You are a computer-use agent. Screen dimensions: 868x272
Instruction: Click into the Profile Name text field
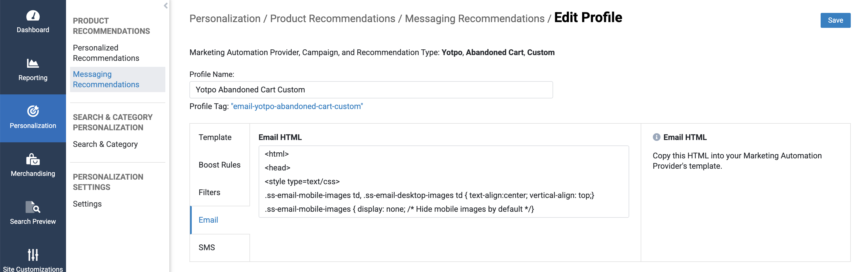tap(371, 90)
